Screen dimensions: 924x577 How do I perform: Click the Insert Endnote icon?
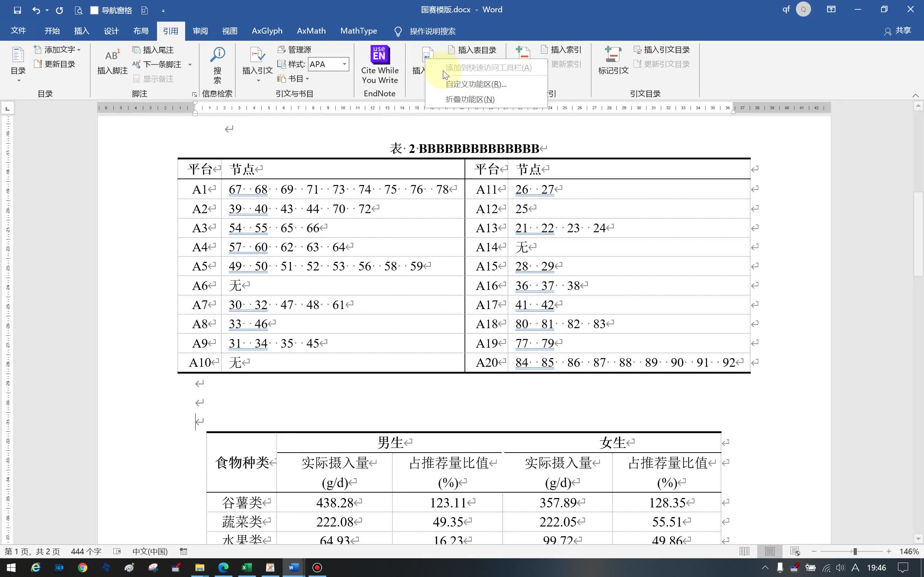pyautogui.click(x=136, y=50)
